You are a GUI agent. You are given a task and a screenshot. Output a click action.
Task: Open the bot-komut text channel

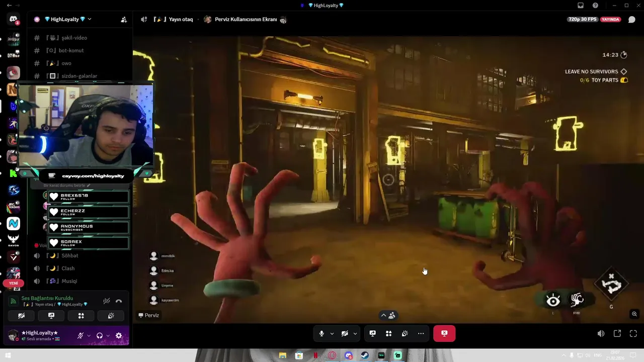(x=80, y=50)
